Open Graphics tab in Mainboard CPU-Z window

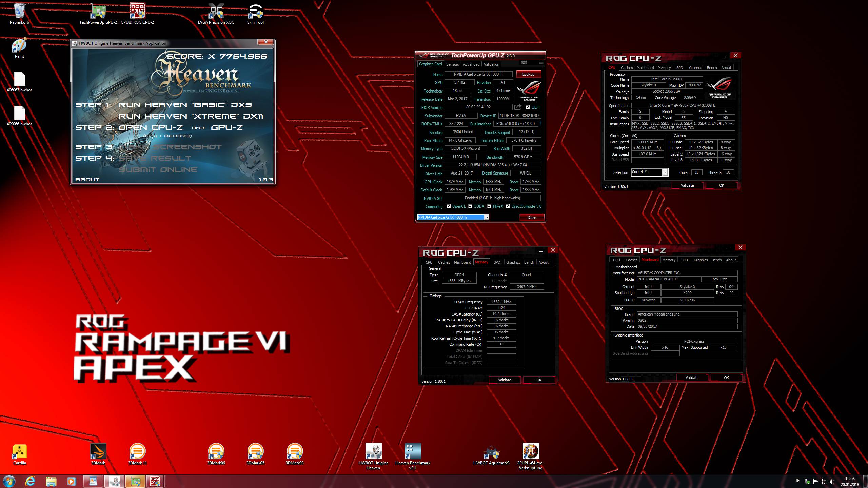701,260
